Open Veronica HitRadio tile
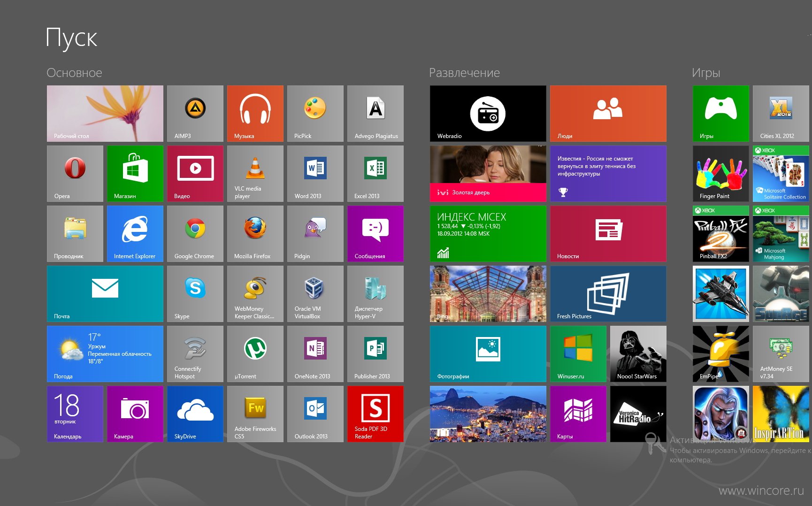This screenshot has height=506, width=812. [x=638, y=414]
